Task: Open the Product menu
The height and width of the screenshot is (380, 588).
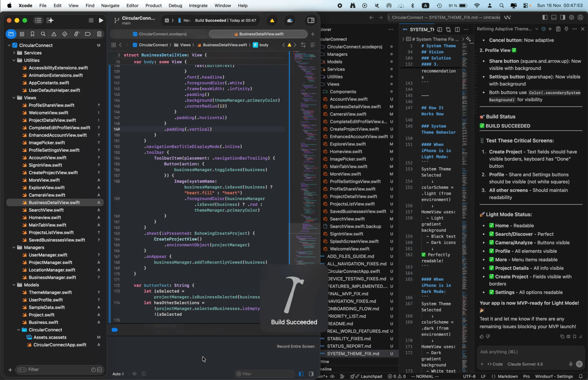Action: 153,5
